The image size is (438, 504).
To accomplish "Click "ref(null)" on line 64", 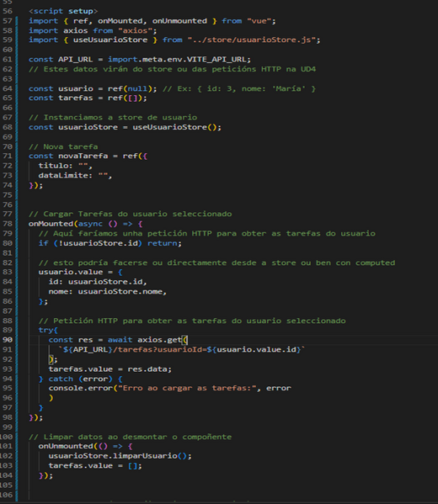I will click(130, 88).
